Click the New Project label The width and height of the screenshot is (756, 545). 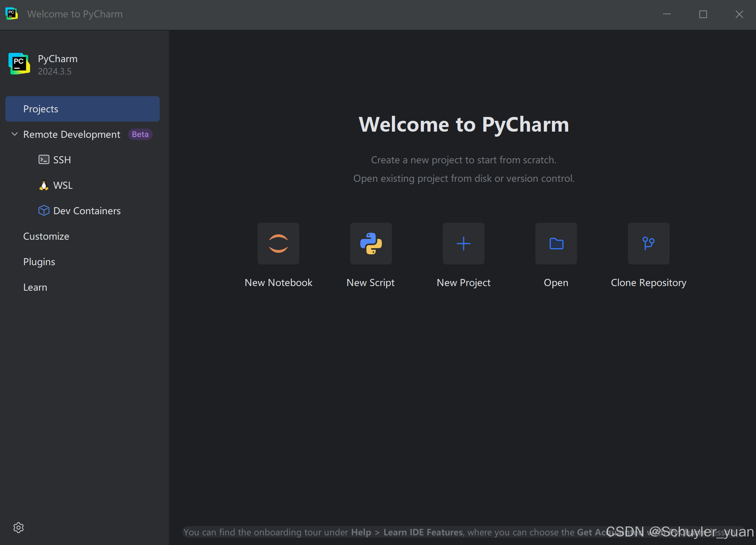pos(464,283)
